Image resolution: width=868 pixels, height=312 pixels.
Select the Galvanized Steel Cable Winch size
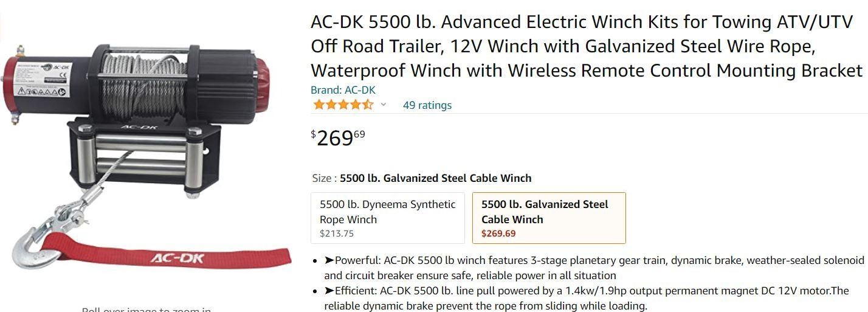point(548,218)
